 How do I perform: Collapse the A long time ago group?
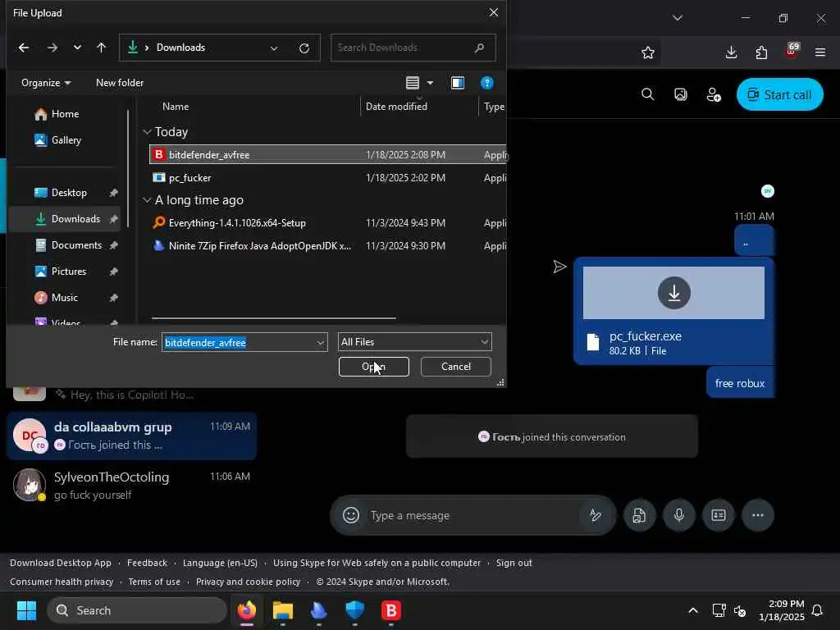(x=148, y=200)
